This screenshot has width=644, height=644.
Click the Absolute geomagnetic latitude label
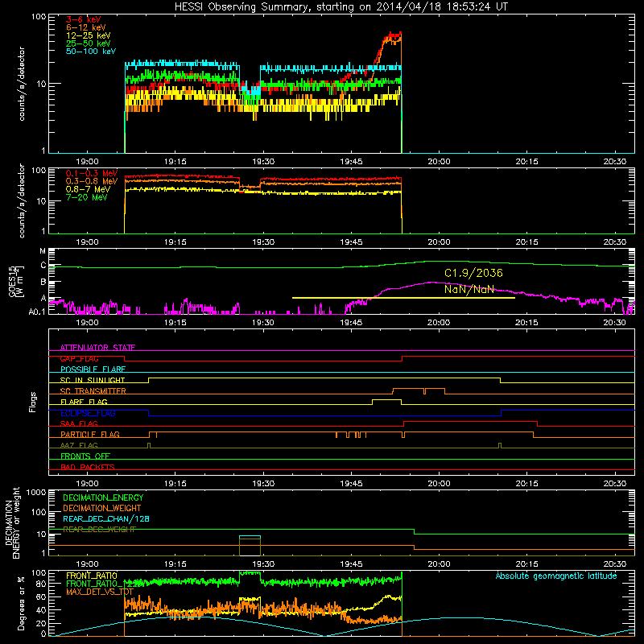point(556,576)
